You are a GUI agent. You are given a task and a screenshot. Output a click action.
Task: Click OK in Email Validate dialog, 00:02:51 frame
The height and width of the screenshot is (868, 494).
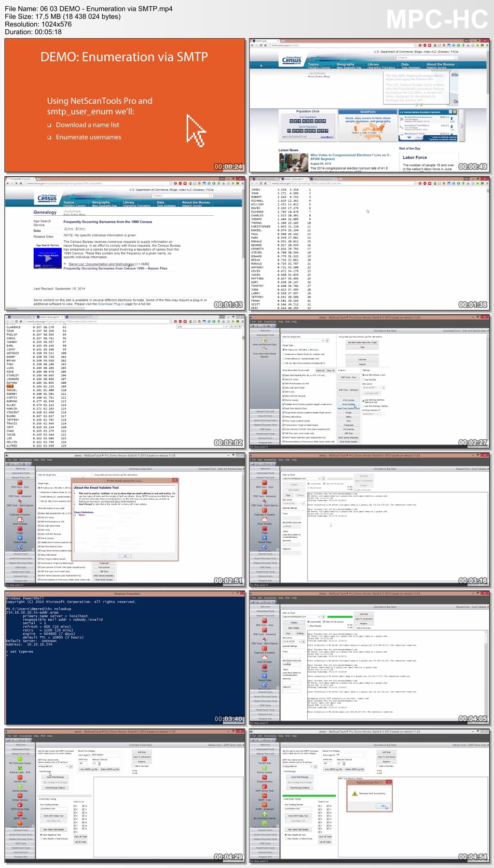tap(125, 556)
